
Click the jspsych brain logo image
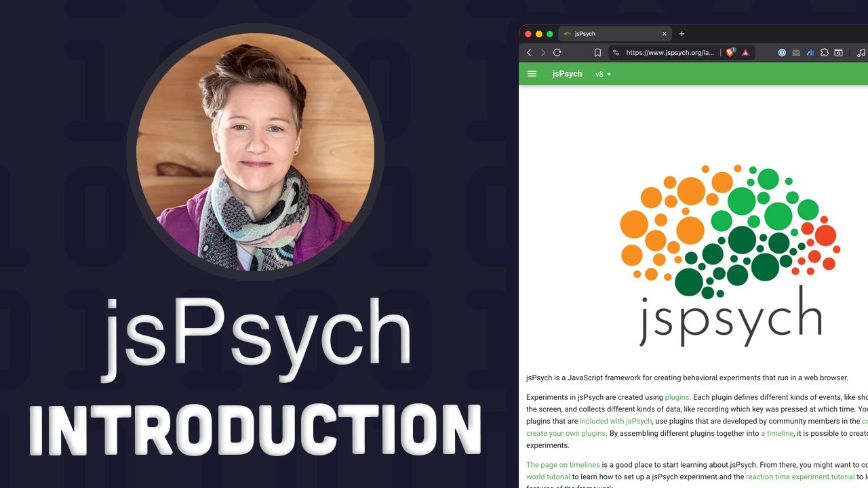click(730, 256)
